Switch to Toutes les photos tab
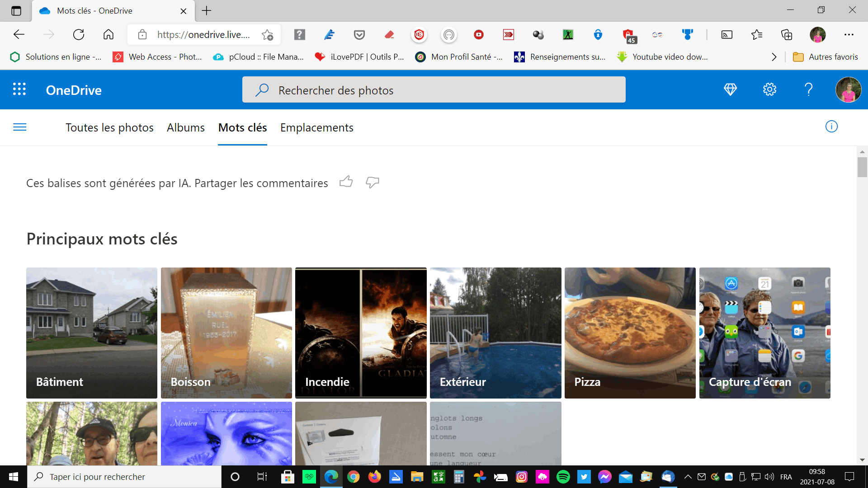868x488 pixels. coord(109,128)
